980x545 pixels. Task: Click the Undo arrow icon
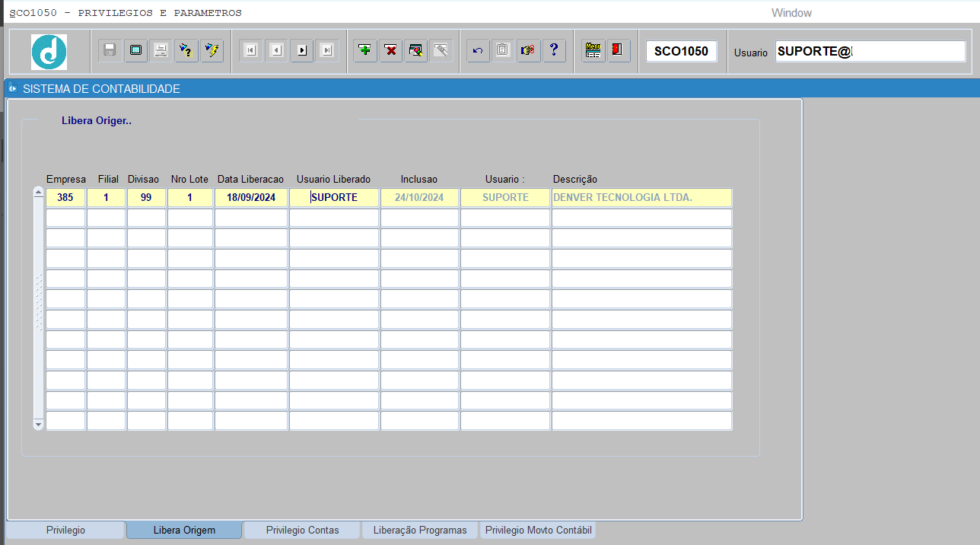pos(478,51)
